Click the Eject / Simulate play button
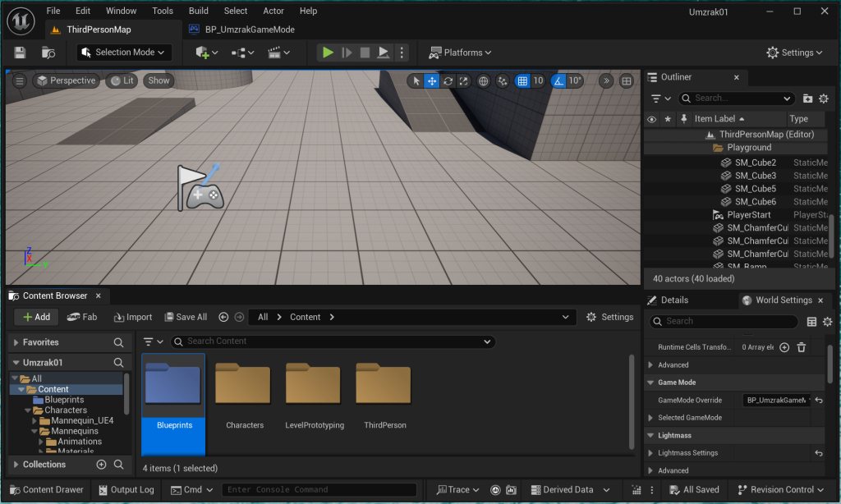Viewport: 841px width, 504px height. coord(383,52)
